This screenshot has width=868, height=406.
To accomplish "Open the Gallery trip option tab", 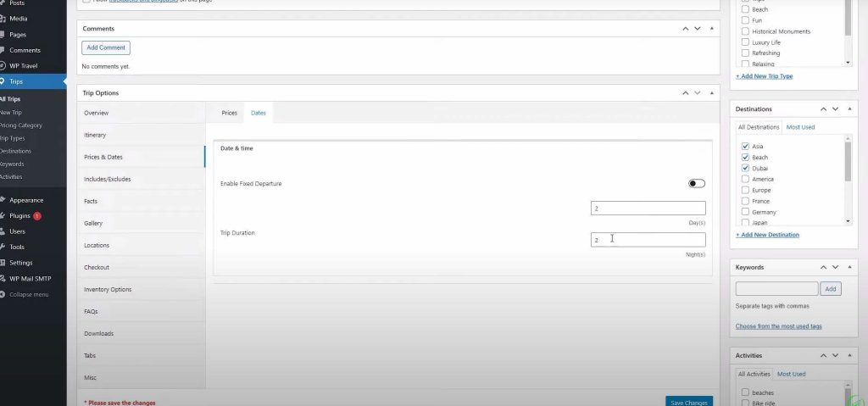I will pos(141,223).
